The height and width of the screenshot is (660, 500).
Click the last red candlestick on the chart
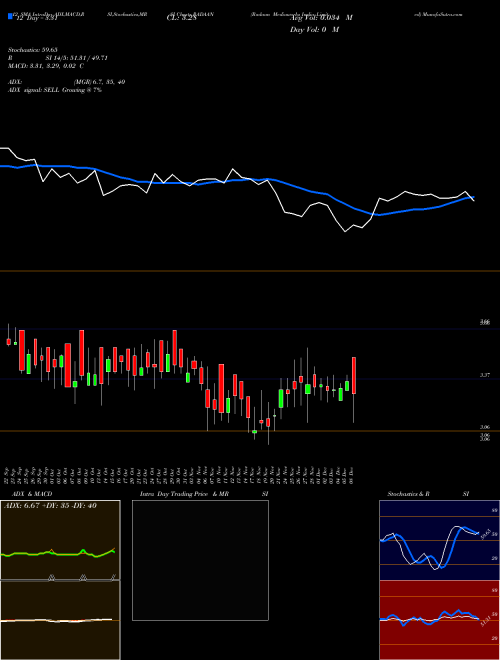tap(354, 375)
